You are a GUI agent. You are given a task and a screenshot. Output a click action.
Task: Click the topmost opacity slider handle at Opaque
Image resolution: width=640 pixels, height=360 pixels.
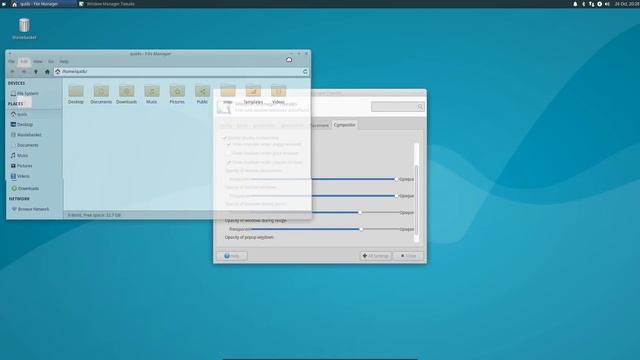coord(396,179)
